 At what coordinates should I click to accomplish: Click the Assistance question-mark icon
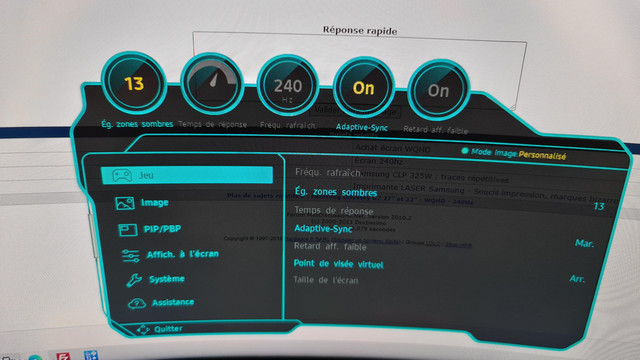tap(137, 303)
